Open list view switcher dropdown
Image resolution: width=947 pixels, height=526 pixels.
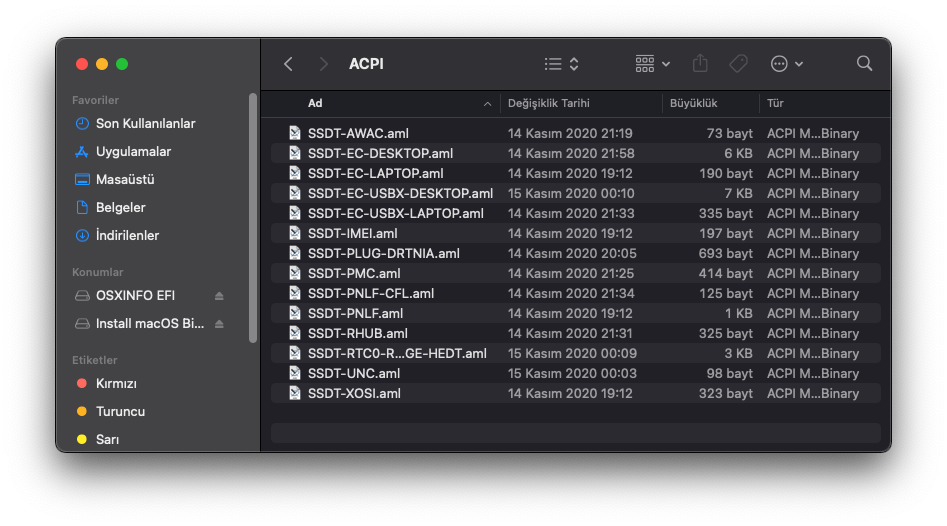(x=561, y=64)
